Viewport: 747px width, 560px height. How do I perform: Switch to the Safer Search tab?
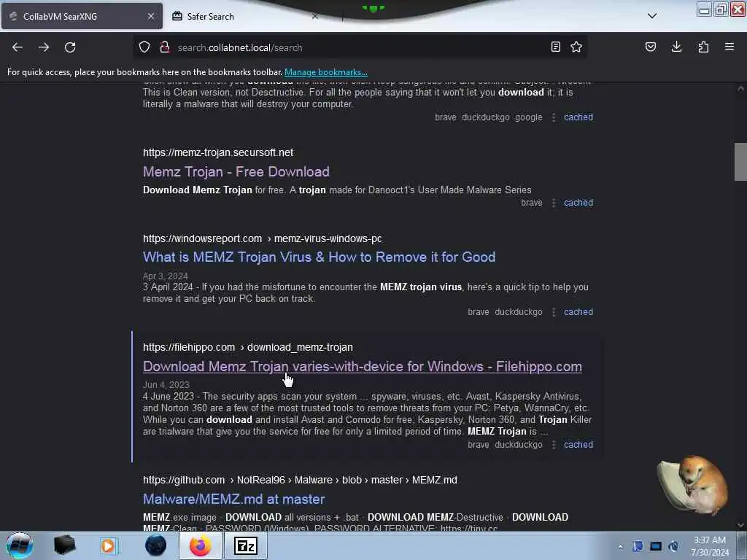click(243, 16)
